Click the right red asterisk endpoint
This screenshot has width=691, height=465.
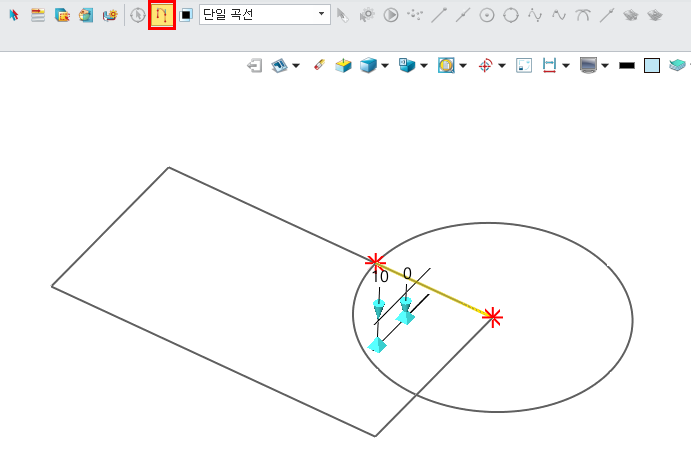492,317
